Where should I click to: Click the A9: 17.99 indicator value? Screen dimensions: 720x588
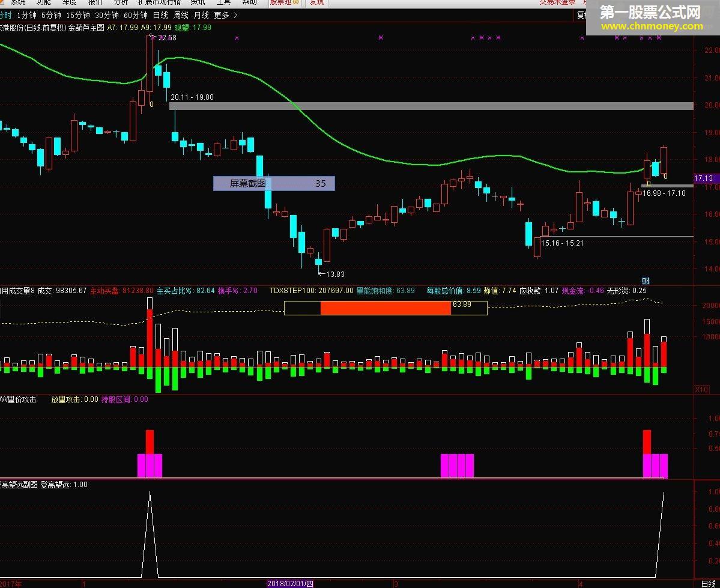point(156,28)
